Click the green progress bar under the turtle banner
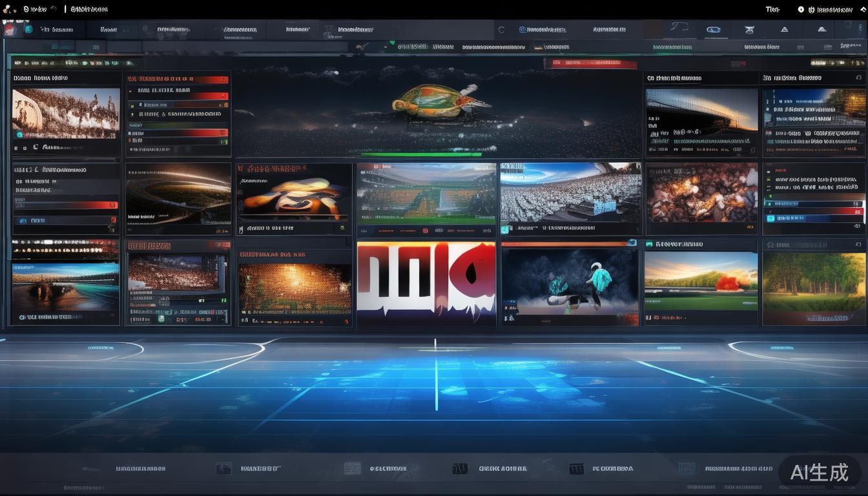 pyautogui.click(x=421, y=154)
